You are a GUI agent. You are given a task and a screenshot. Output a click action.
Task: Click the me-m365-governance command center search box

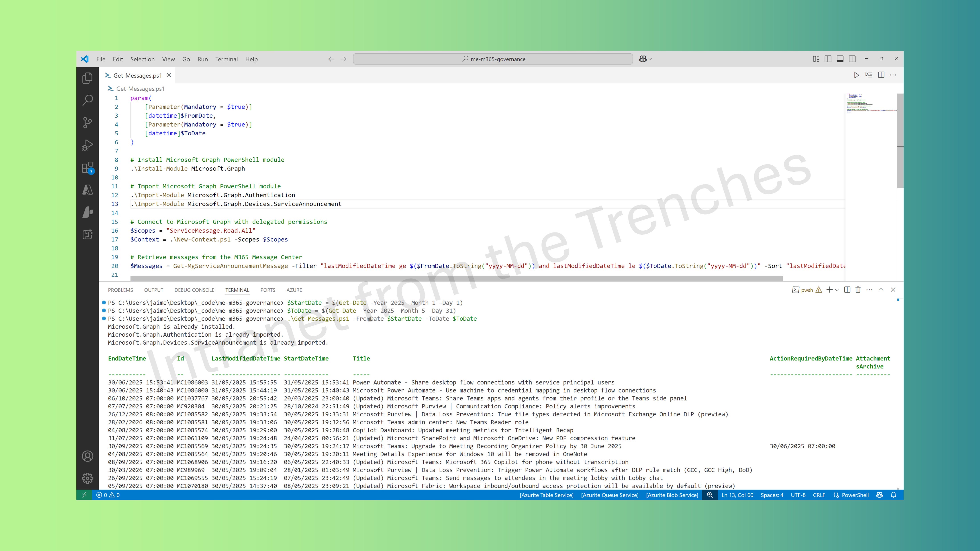[493, 59]
